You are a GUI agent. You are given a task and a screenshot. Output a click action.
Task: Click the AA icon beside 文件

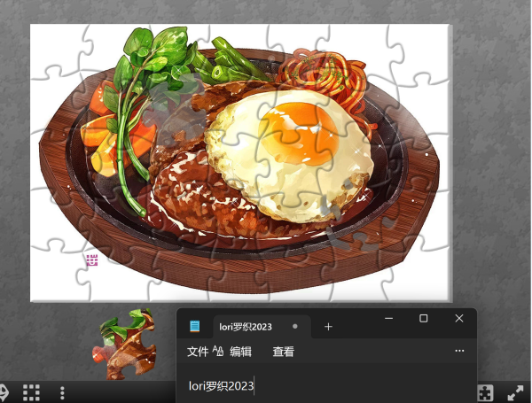(218, 351)
